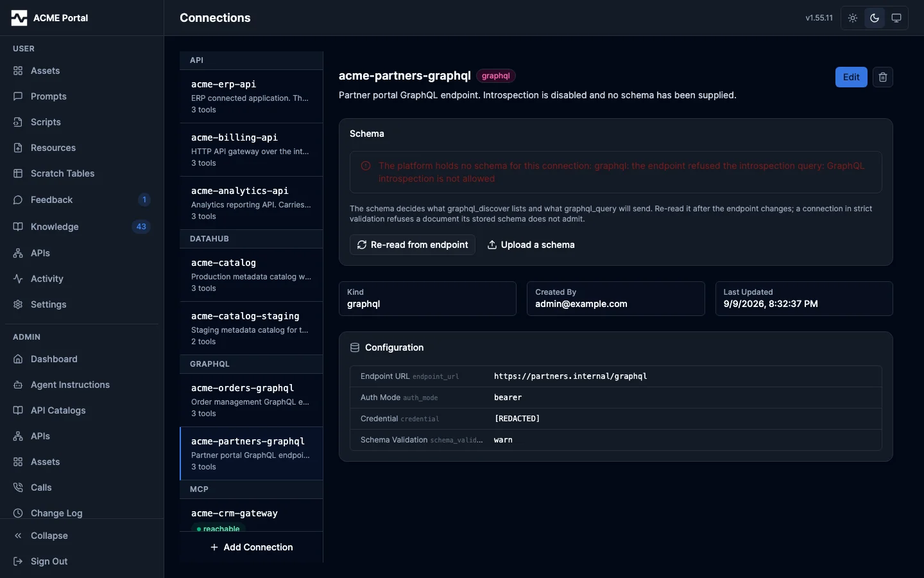The height and width of the screenshot is (578, 924).
Task: Click the Agent Instructions robot icon
Action: [18, 385]
